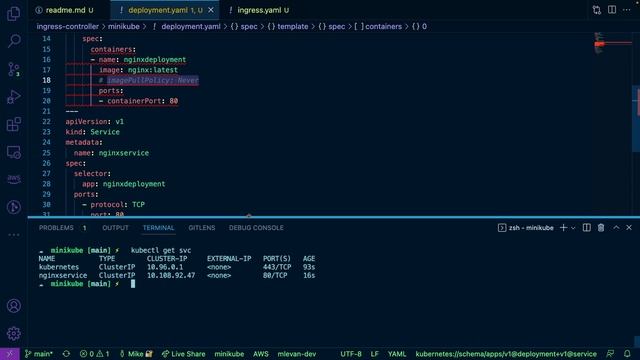Screen dimensions: 640x360
Task: Open the GitLens panel tab
Action: click(202, 228)
